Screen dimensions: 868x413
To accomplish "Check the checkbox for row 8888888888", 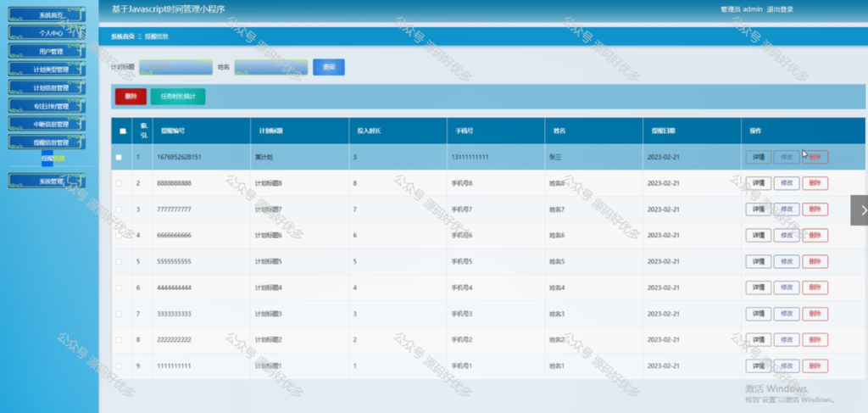I will (119, 183).
